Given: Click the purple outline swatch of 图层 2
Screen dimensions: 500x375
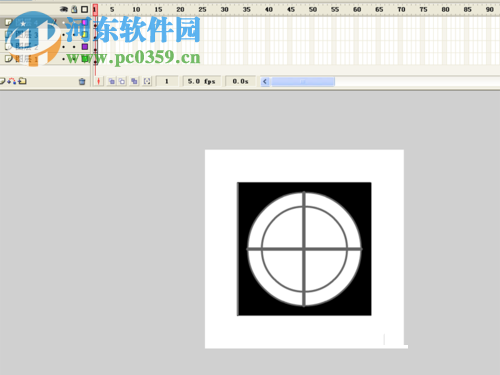Looking at the screenshot, I should tap(85, 47).
